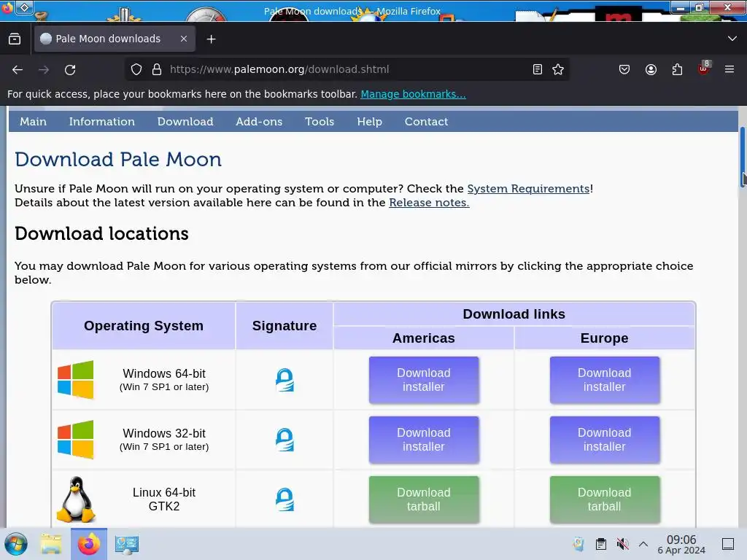Open Firefox View tab list icon
The image size is (747, 560).
click(x=15, y=39)
